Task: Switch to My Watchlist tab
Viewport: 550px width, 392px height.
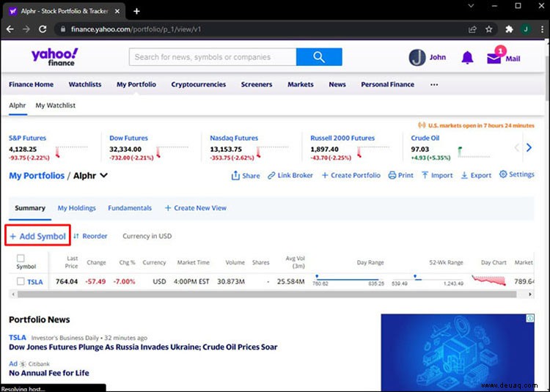Action: (56, 105)
